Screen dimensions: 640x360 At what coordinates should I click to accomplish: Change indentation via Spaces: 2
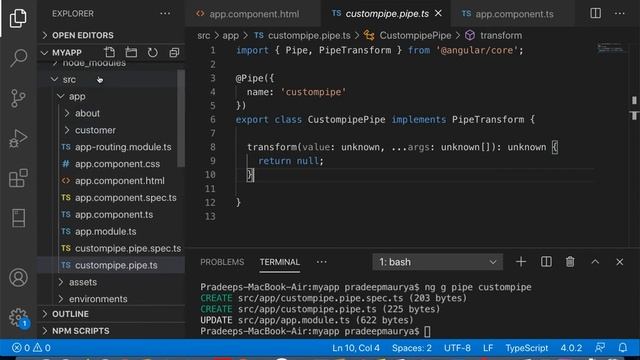[x=411, y=348]
